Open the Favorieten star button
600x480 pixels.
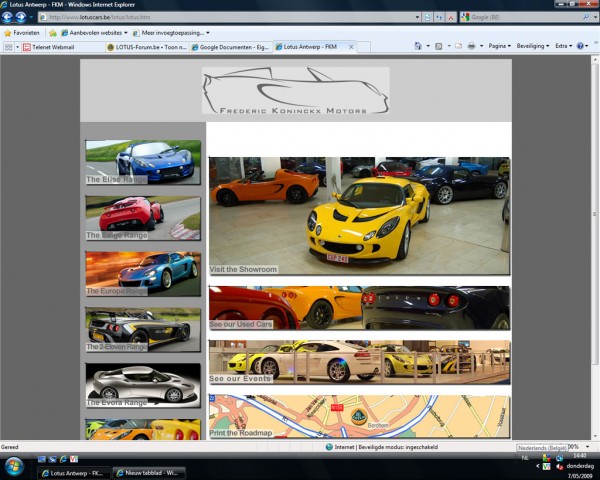pyautogui.click(x=22, y=33)
